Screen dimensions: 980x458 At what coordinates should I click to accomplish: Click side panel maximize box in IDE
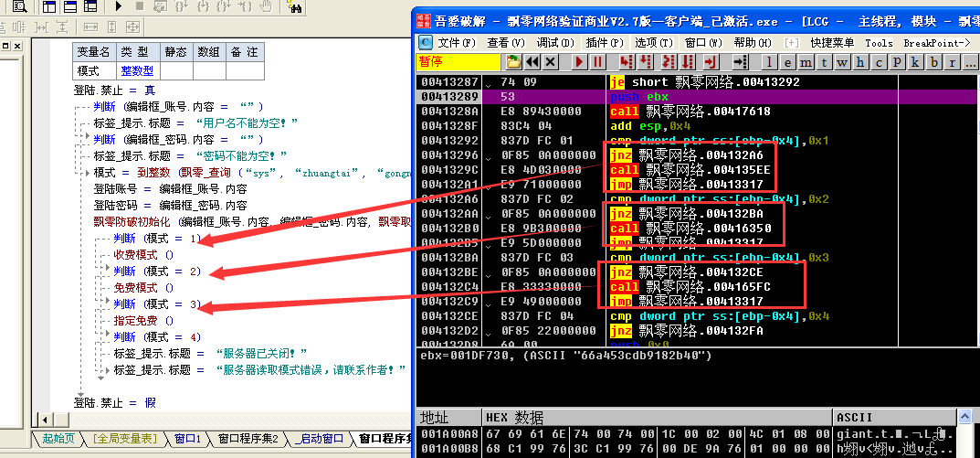coord(5,46)
